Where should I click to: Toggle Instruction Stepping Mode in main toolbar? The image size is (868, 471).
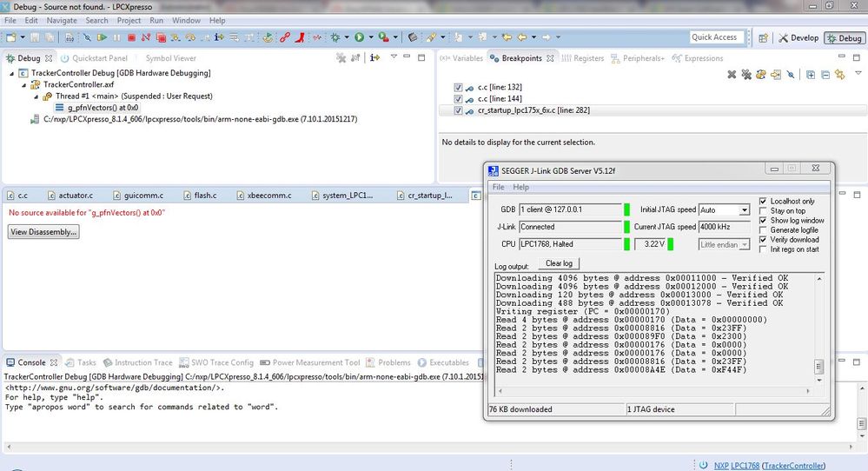[219, 37]
